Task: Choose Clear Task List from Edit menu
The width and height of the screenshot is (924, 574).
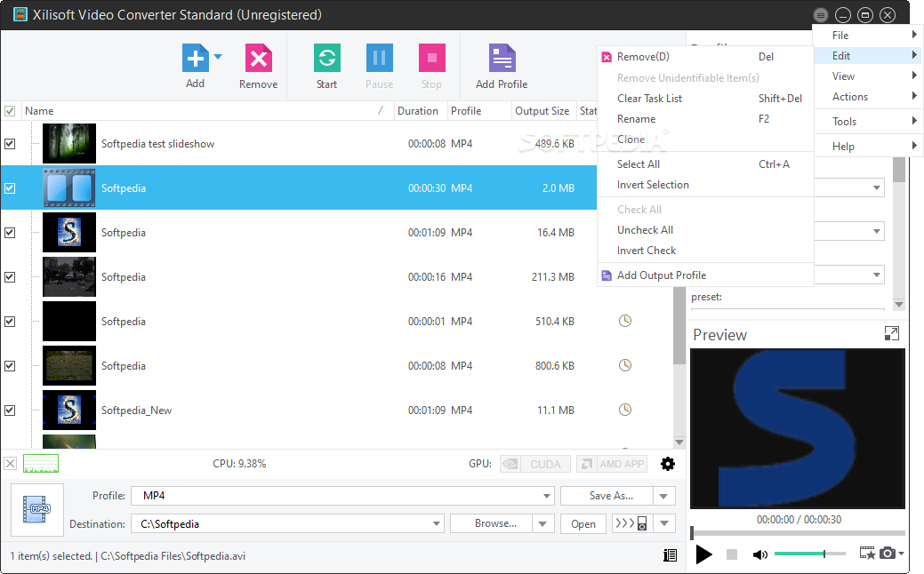Action: tap(705, 99)
